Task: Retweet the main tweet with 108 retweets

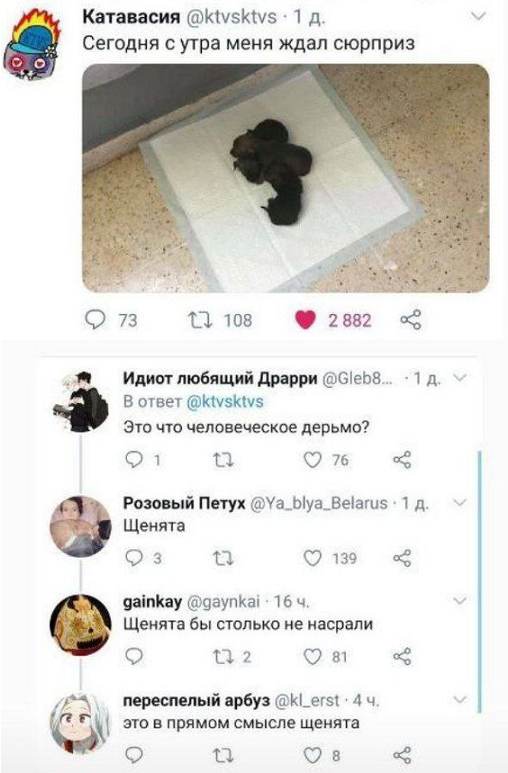Action: [x=200, y=320]
